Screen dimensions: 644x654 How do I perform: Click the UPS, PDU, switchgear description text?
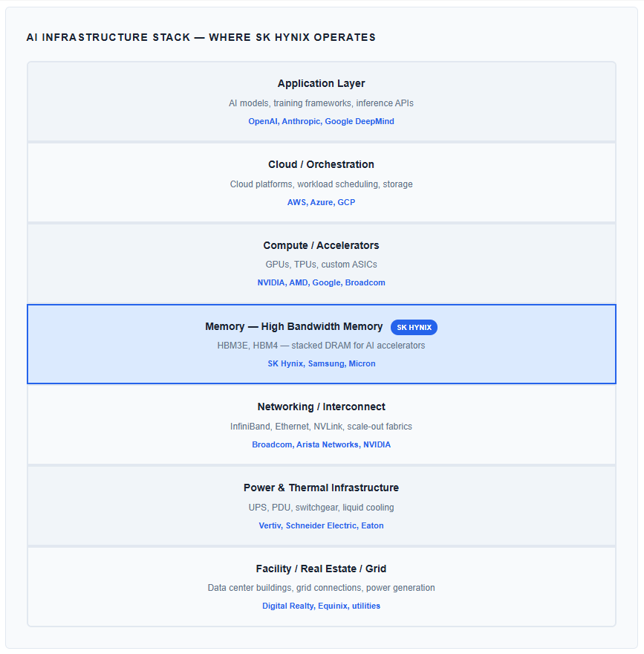click(x=321, y=508)
